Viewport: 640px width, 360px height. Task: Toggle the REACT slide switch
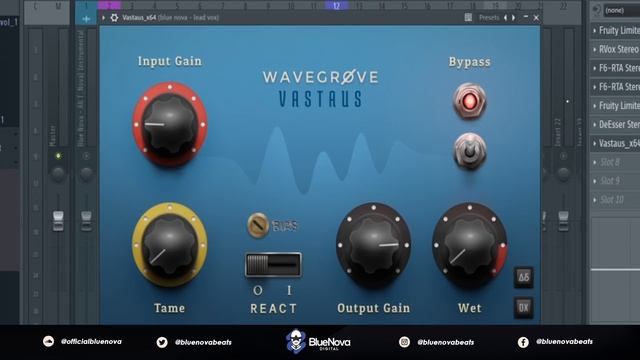[x=273, y=265]
